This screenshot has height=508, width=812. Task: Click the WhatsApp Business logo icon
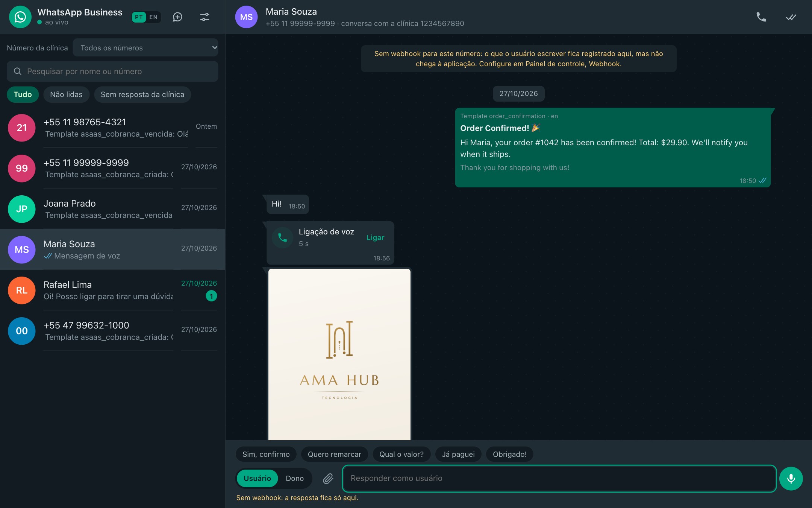[20, 17]
